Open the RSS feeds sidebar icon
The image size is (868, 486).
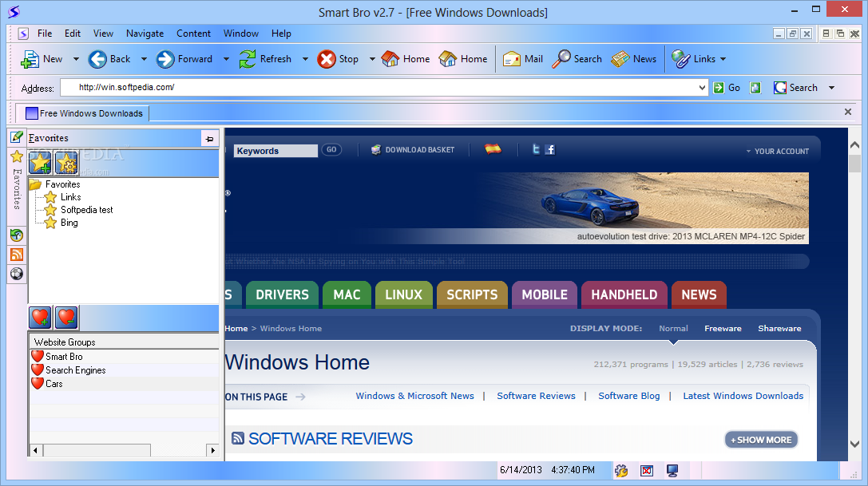pyautogui.click(x=17, y=255)
